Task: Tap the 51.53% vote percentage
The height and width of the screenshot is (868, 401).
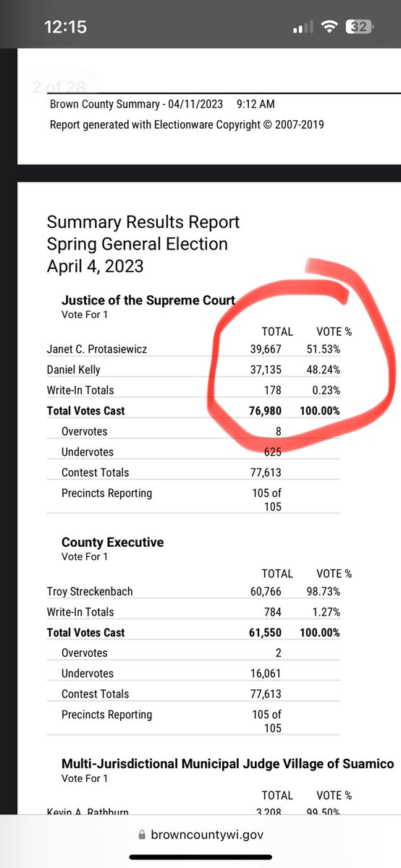Action: point(324,349)
